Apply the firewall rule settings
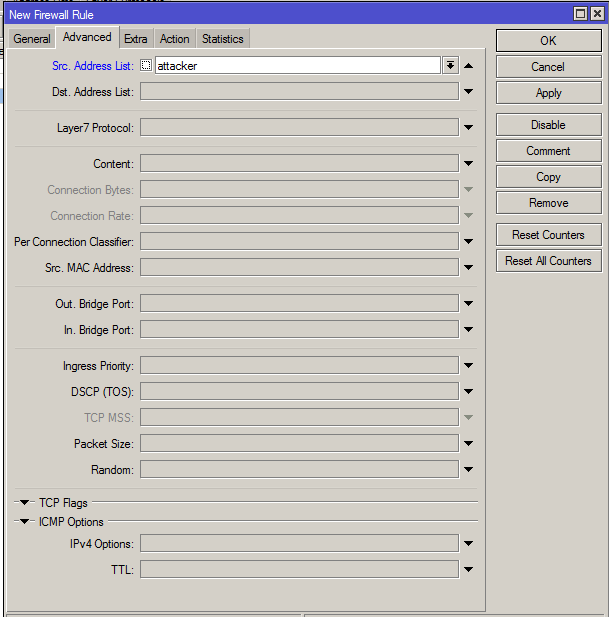The width and height of the screenshot is (609, 617). coord(548,93)
